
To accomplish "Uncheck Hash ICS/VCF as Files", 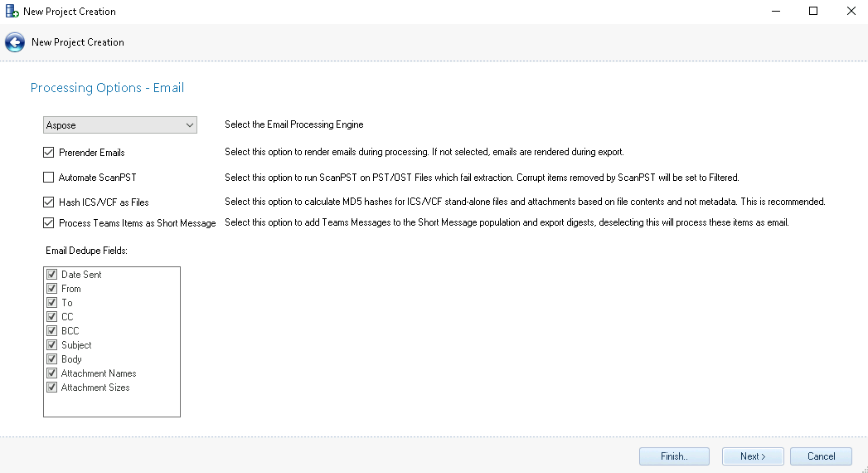I will (x=48, y=202).
